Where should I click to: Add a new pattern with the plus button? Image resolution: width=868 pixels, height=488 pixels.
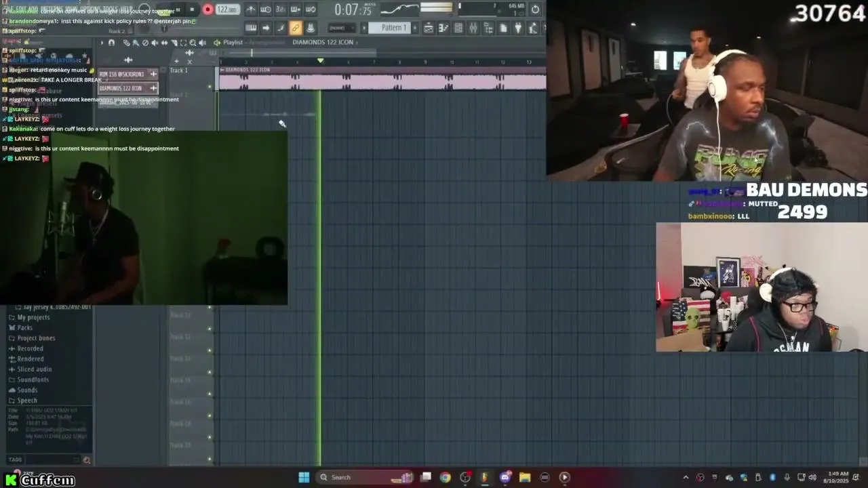click(x=414, y=28)
